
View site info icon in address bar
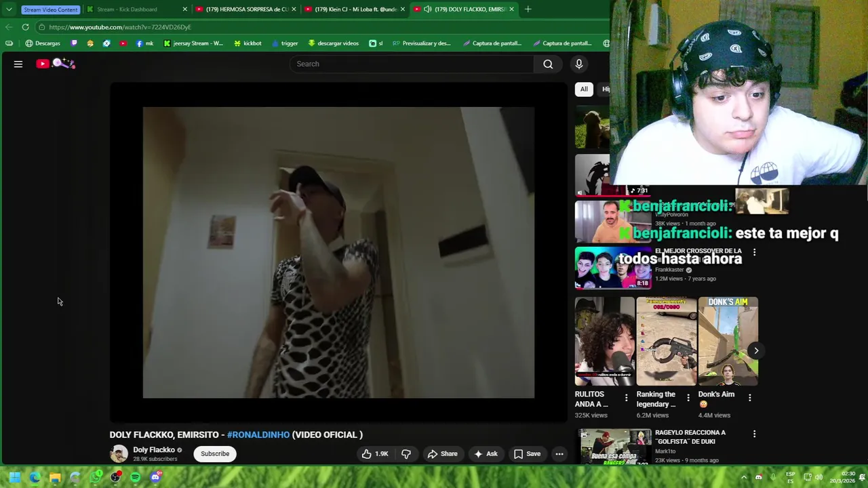click(x=41, y=27)
